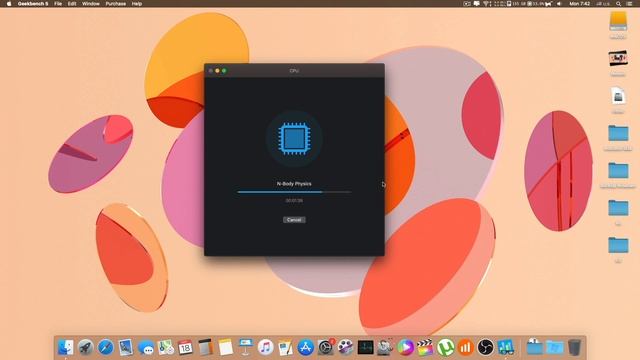Open the orange external drive on desktop
The height and width of the screenshot is (360, 640).
point(618,21)
